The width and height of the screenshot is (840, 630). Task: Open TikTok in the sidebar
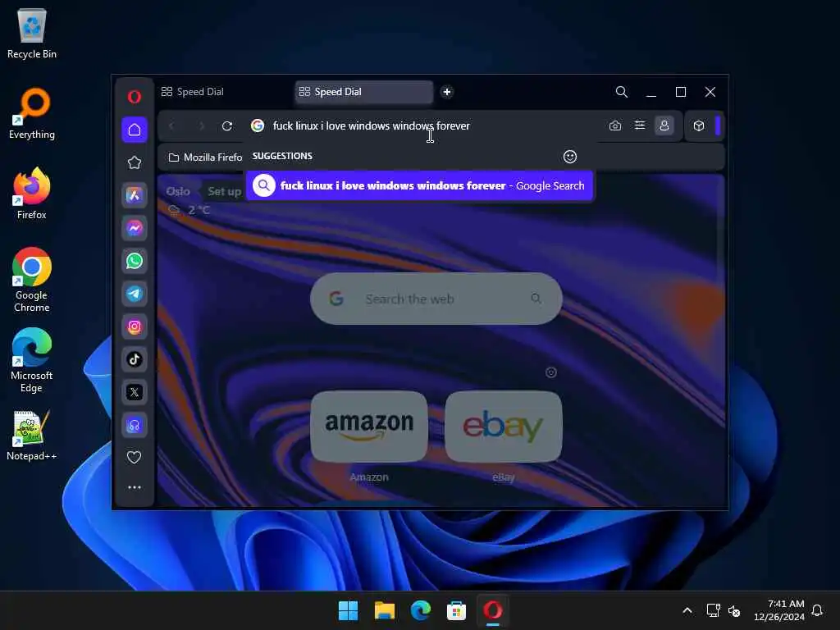(x=135, y=359)
